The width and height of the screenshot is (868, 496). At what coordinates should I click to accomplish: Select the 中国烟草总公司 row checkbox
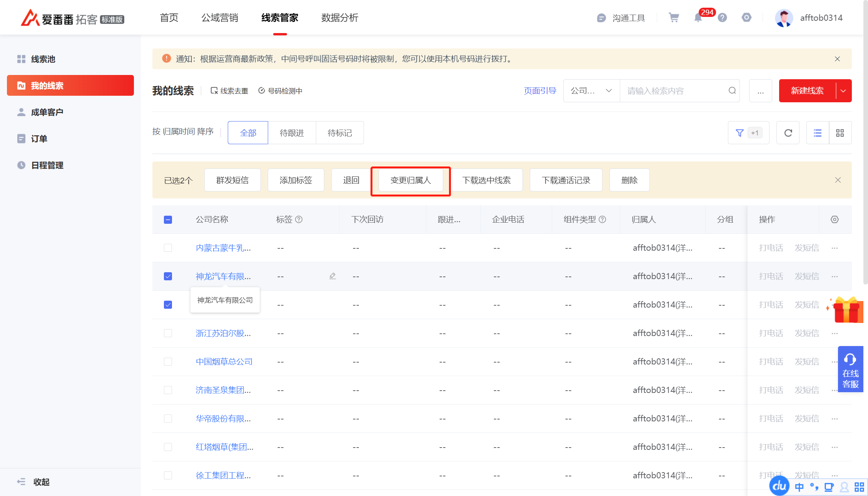pos(168,362)
